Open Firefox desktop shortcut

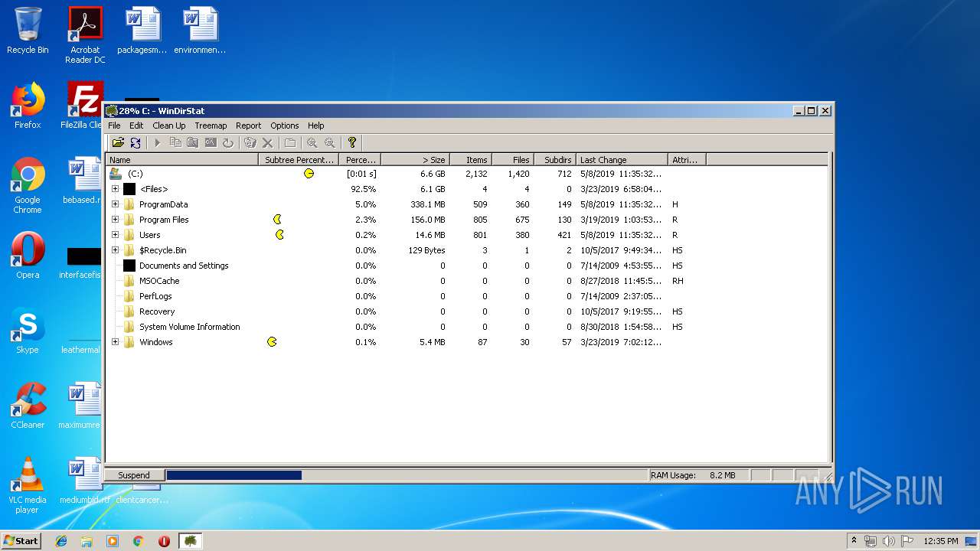click(28, 106)
